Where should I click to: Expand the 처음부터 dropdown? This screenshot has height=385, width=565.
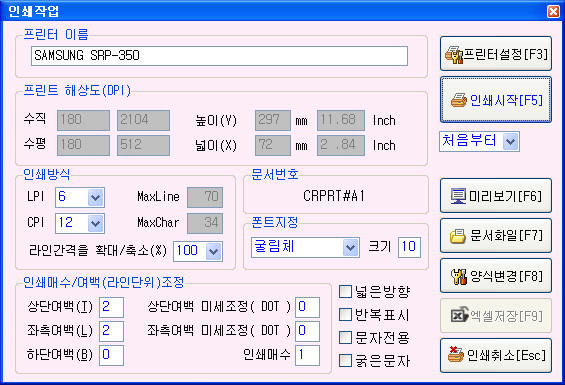(x=510, y=141)
